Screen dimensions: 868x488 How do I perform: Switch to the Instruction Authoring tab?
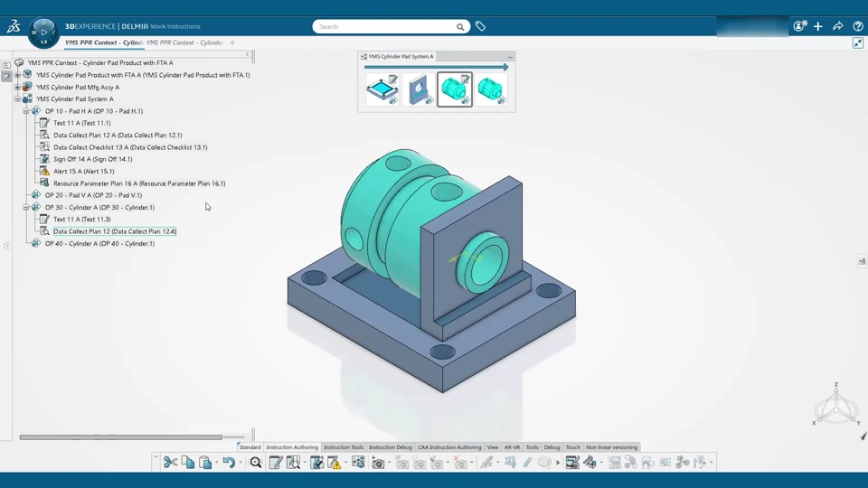click(x=292, y=447)
